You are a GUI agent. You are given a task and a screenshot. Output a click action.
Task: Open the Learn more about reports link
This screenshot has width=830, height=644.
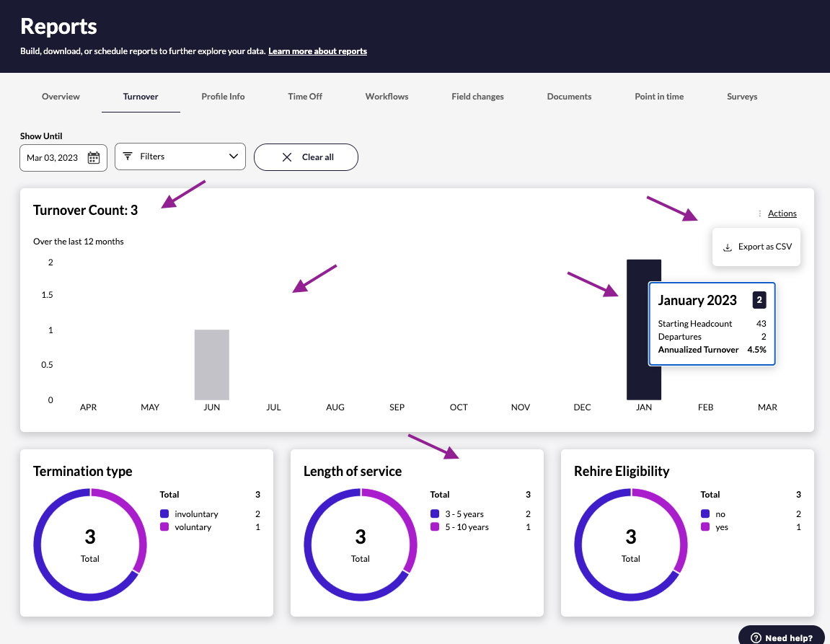click(x=317, y=50)
